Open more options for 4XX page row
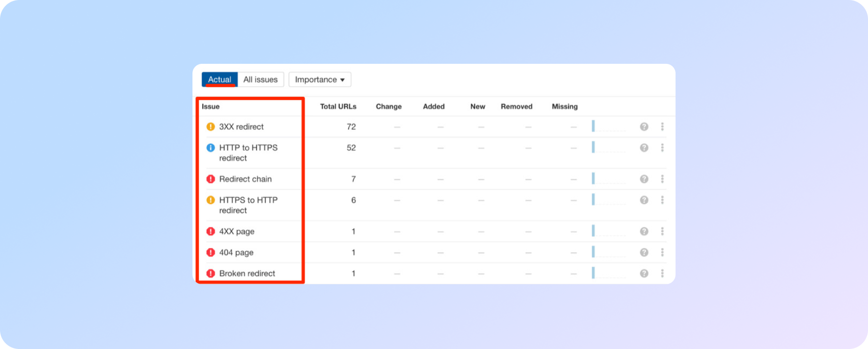Image resolution: width=868 pixels, height=349 pixels. [x=662, y=231]
